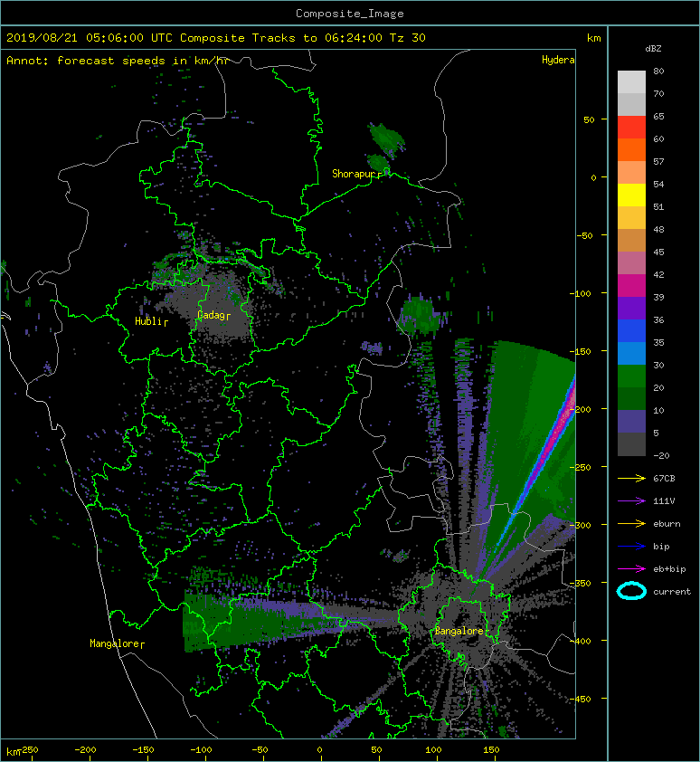
Task: Pick the medium gray 70 to 65 dBZ swatch
Action: click(x=631, y=105)
